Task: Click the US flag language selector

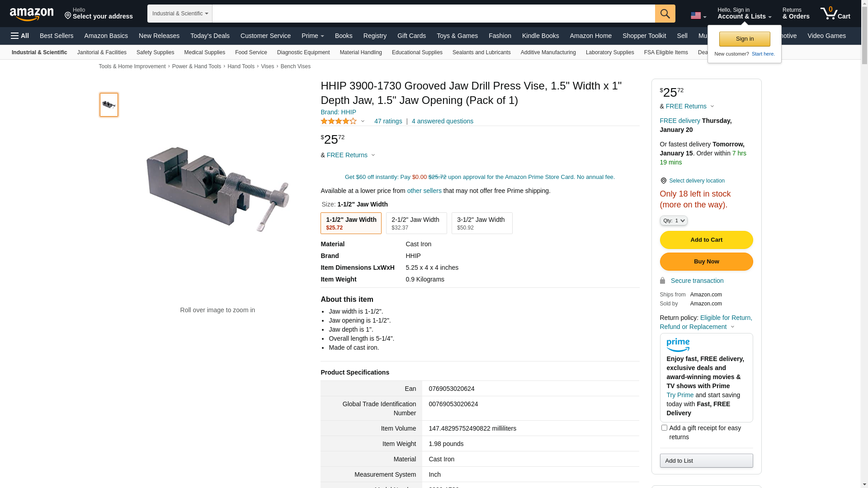Action: click(x=698, y=15)
